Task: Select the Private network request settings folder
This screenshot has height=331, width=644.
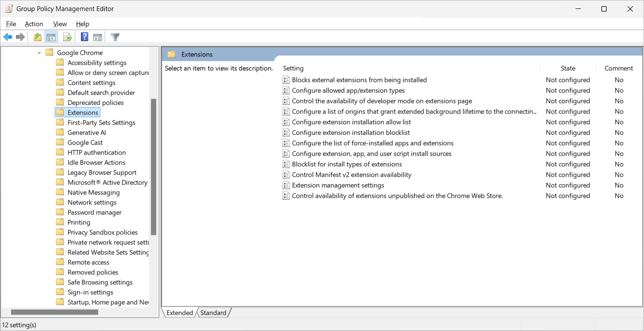Action: pyautogui.click(x=103, y=242)
